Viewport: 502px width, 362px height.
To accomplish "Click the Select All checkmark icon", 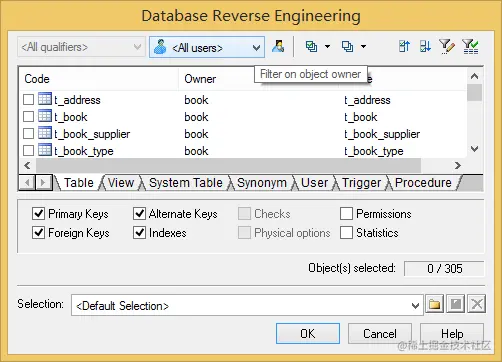I will [x=311, y=47].
